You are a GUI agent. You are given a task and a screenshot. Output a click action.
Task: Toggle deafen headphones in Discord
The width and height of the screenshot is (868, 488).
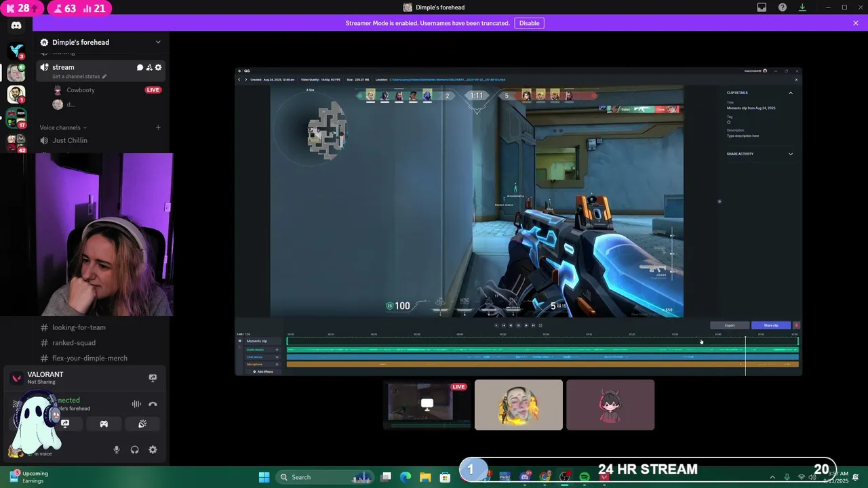click(134, 449)
